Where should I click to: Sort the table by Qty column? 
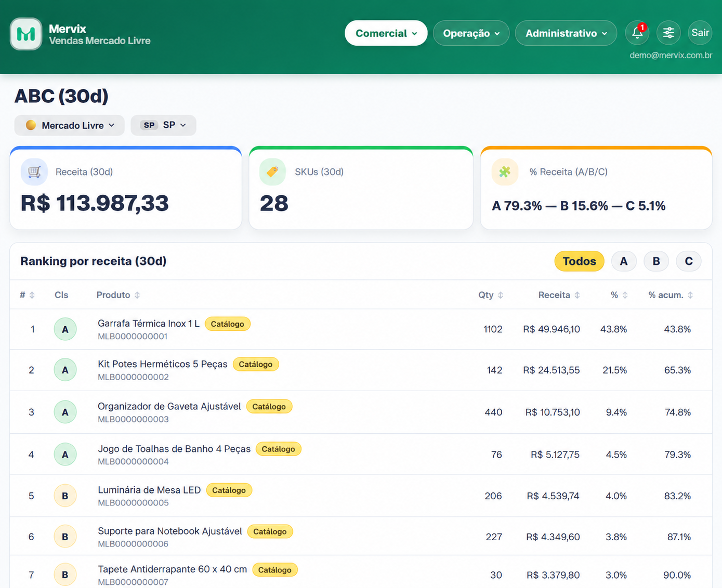tap(491, 295)
